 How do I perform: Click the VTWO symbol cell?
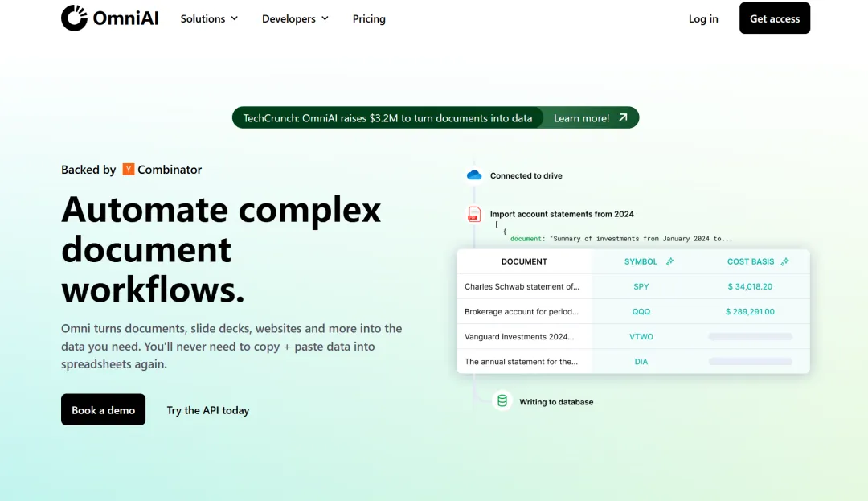point(641,336)
